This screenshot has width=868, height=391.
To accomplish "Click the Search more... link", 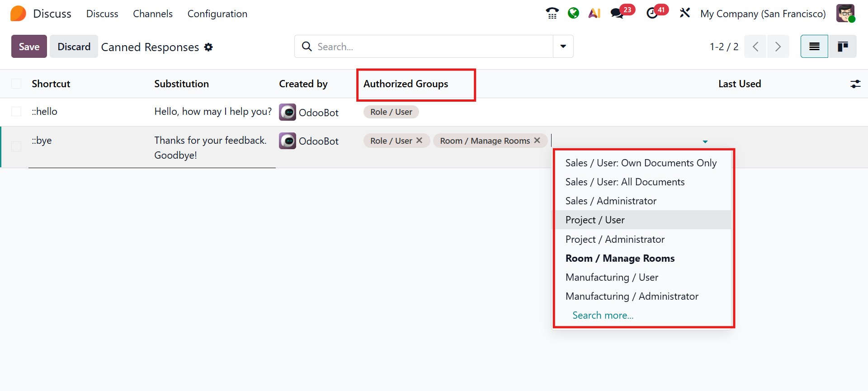I will pyautogui.click(x=603, y=316).
